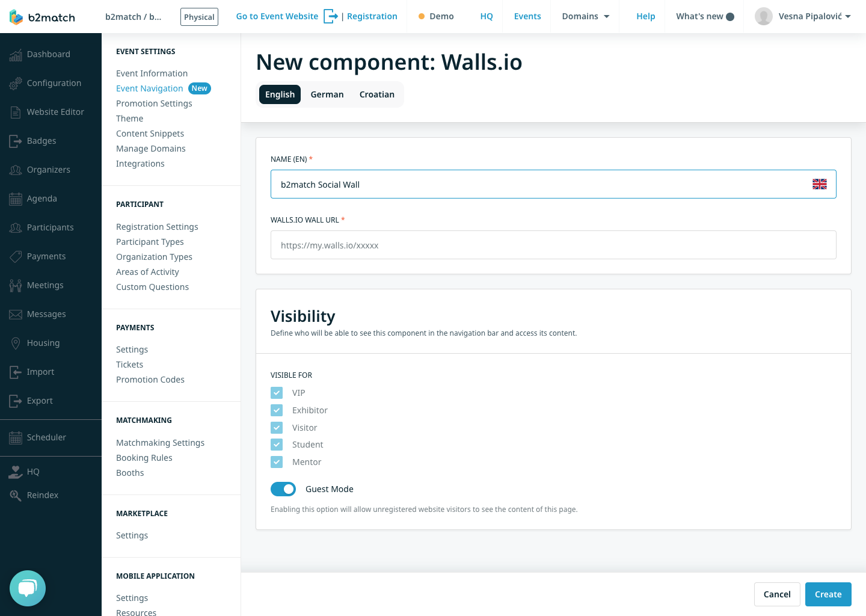Uncheck the Visitor checkbox
866x616 pixels.
(x=277, y=428)
